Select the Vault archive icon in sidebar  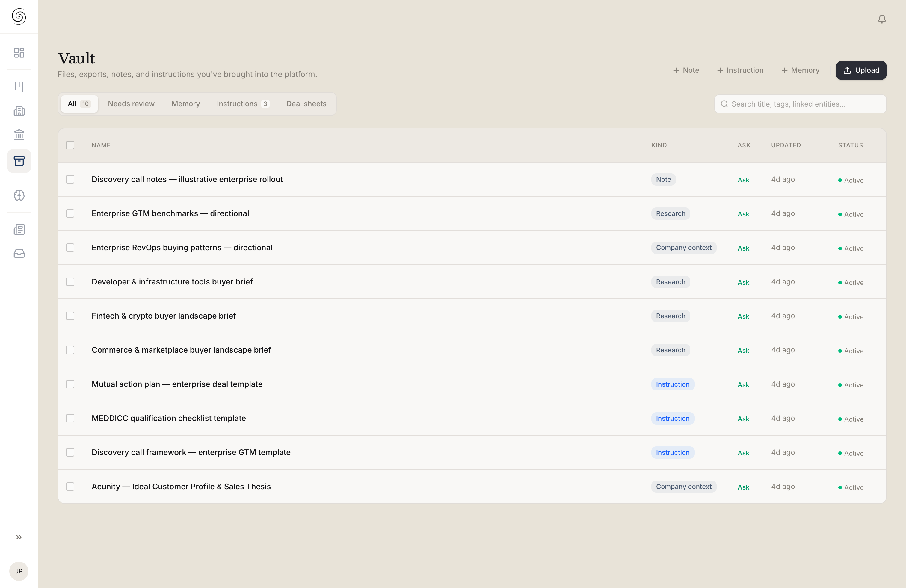(x=19, y=161)
